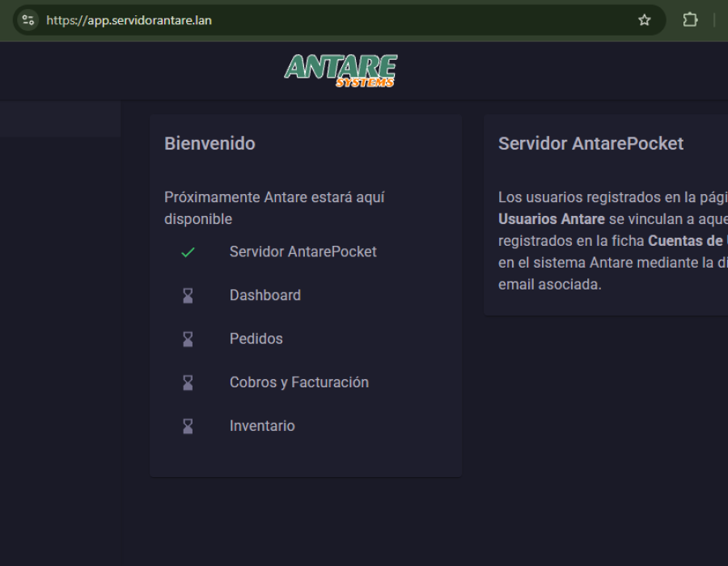Click the bold 'Cuentas de' text
Image resolution: width=728 pixels, height=566 pixels.
pyautogui.click(x=686, y=241)
